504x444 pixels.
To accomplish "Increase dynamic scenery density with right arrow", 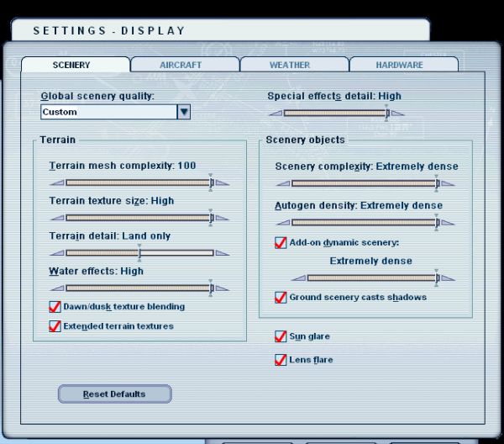I will pos(448,278).
